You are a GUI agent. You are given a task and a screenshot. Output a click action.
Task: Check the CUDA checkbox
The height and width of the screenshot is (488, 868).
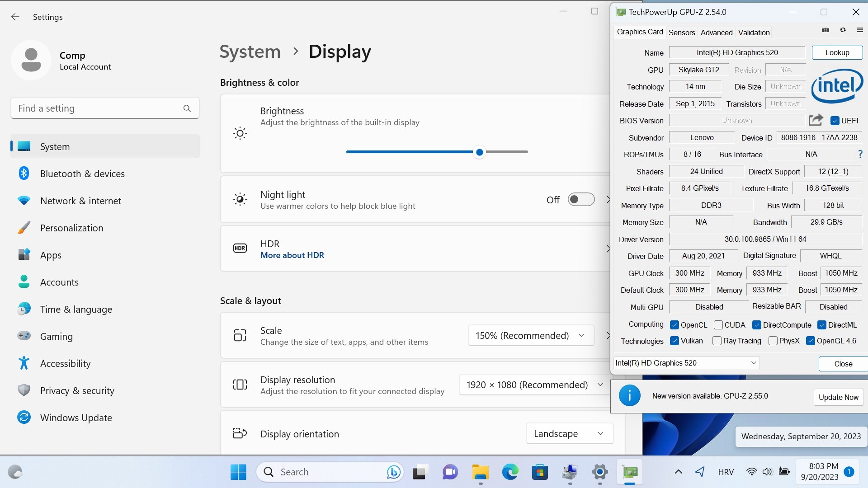pyautogui.click(x=718, y=325)
